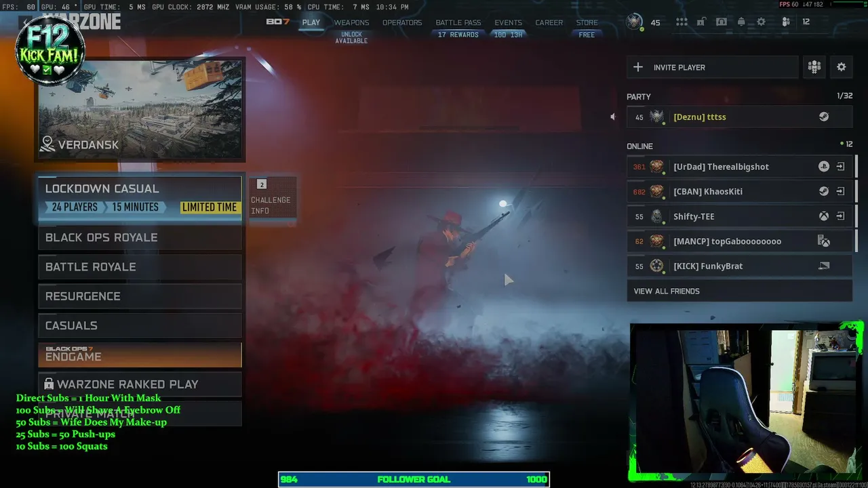Click the Unlock Available label under Weapons
The height and width of the screenshot is (488, 868).
point(351,37)
